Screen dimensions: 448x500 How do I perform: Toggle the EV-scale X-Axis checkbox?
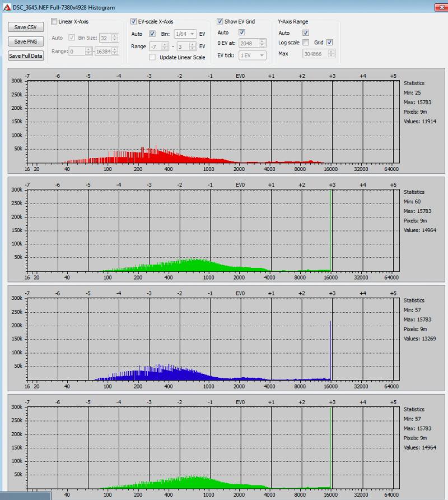tap(133, 21)
